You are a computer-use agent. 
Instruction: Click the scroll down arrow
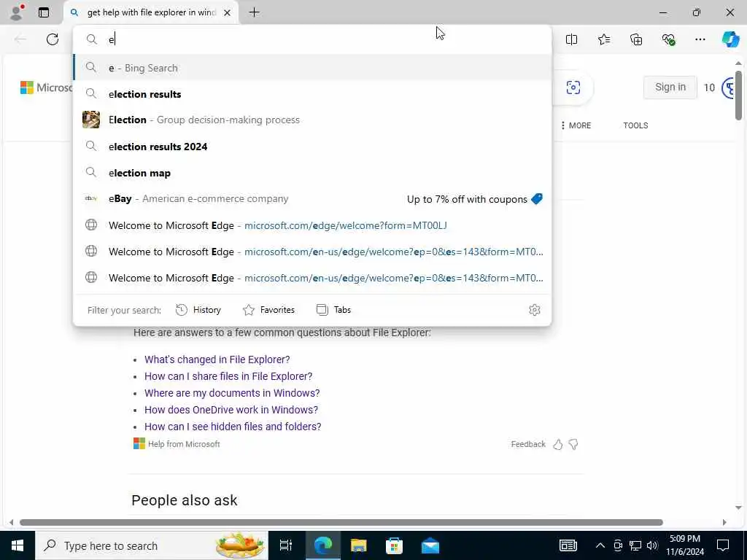pos(738,507)
